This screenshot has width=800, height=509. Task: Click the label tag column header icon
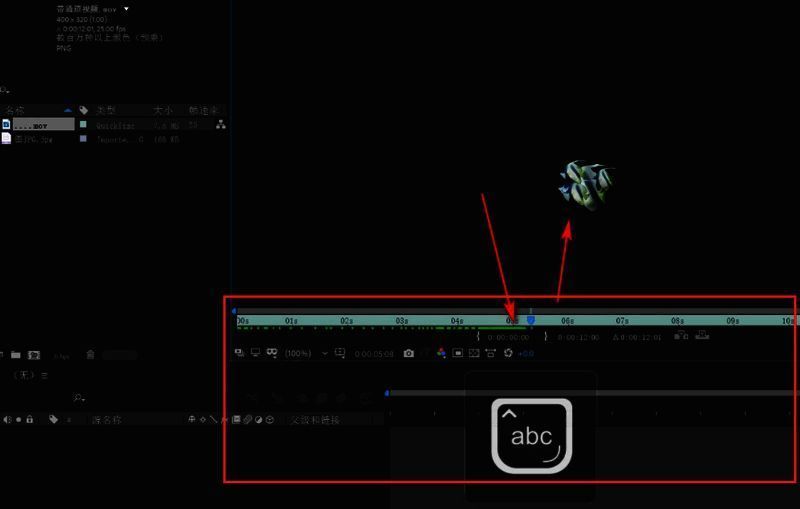84,110
